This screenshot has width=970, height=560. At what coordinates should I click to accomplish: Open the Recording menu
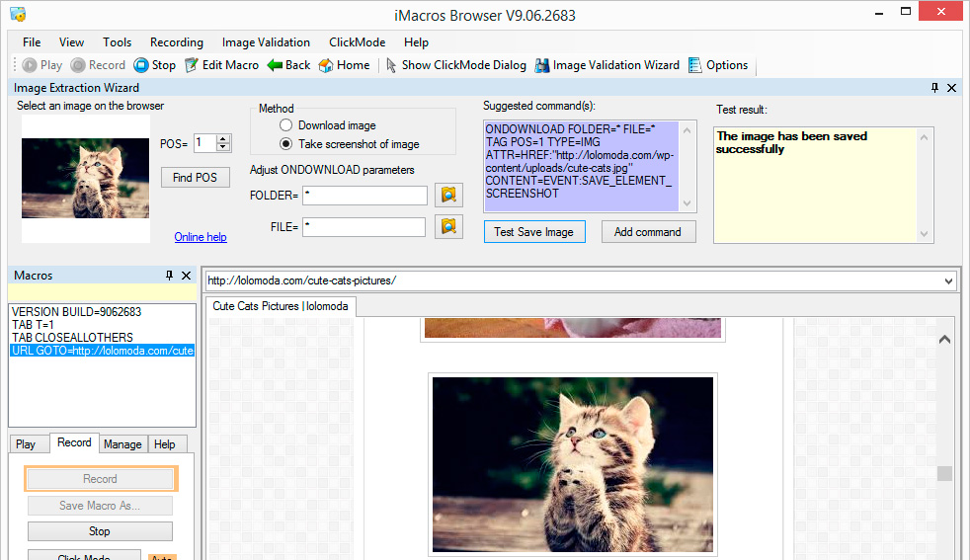pos(176,42)
